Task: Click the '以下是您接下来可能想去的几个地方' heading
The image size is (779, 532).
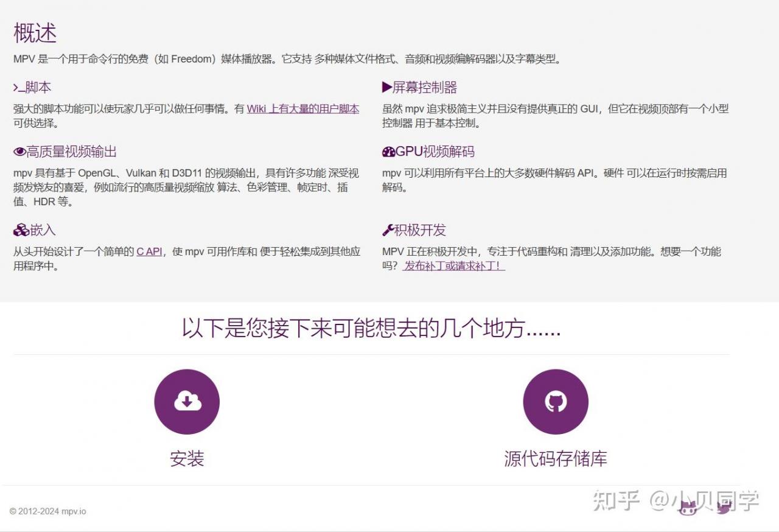Action: [371, 328]
